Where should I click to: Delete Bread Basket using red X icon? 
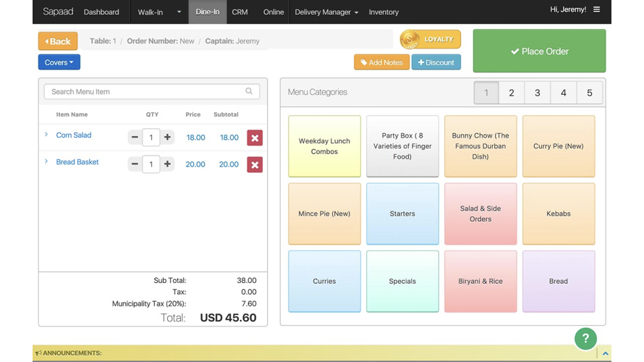click(255, 165)
